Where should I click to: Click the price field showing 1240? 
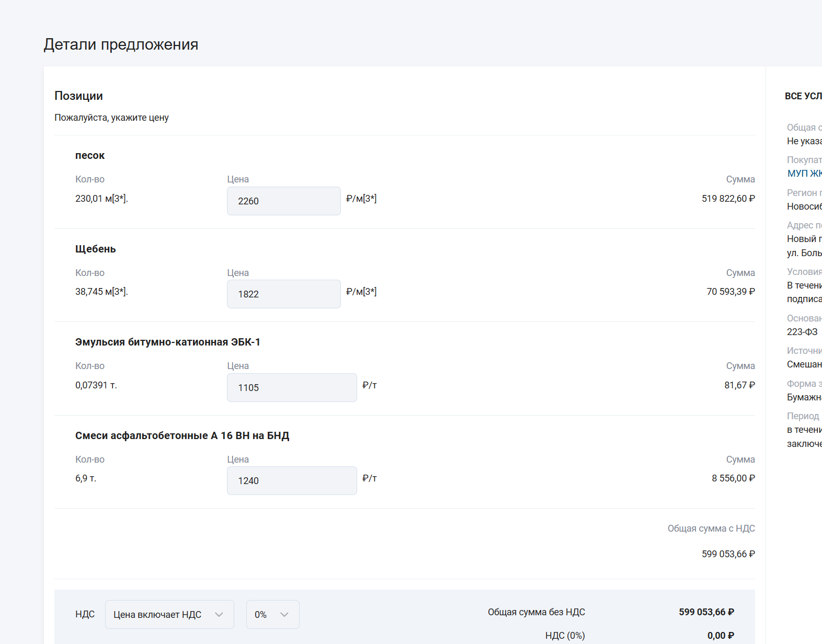292,480
